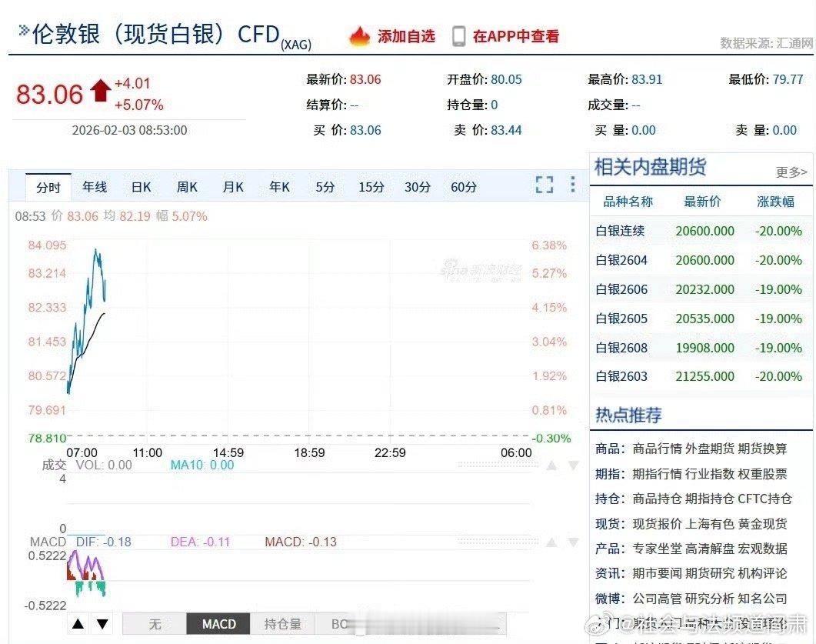The image size is (816, 644).
Task: Open the 白银2605 futures row
Action: [x=701, y=318]
